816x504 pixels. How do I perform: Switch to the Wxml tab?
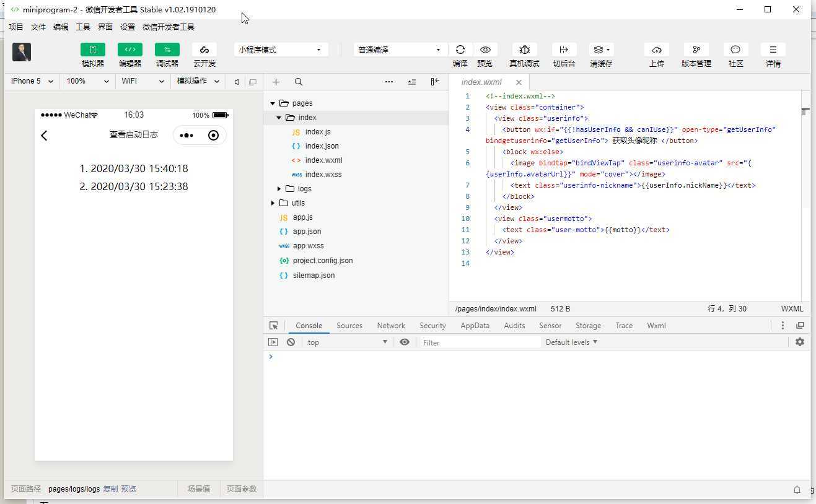pos(656,326)
